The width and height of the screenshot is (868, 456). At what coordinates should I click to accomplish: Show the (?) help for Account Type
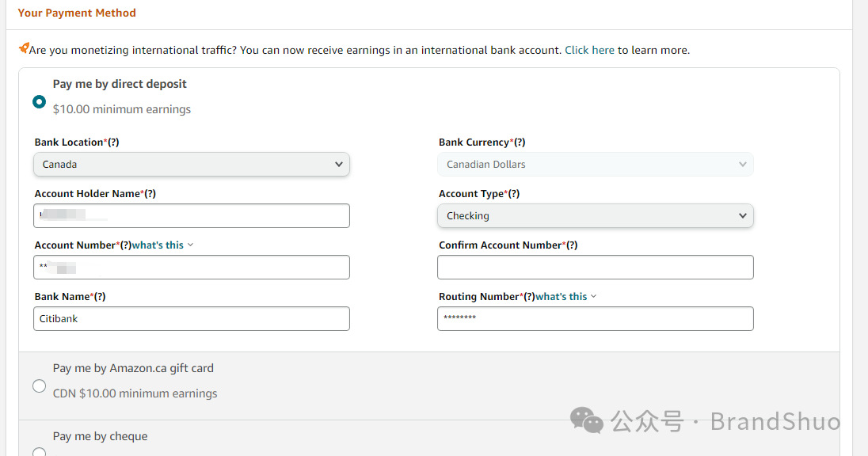click(514, 194)
